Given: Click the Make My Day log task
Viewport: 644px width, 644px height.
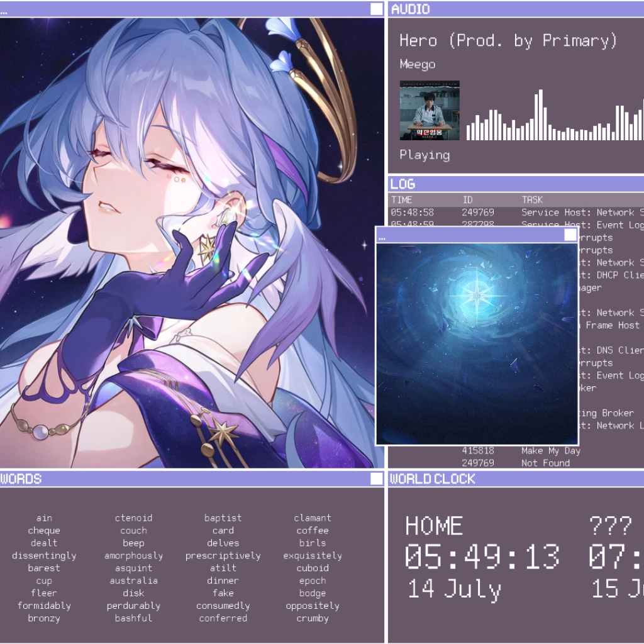Looking at the screenshot, I should tap(551, 450).
